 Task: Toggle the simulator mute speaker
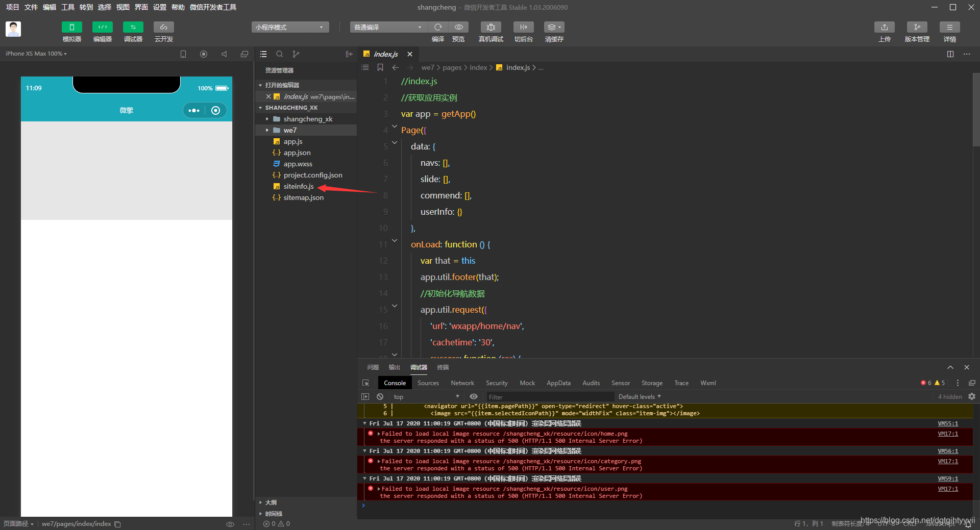224,54
